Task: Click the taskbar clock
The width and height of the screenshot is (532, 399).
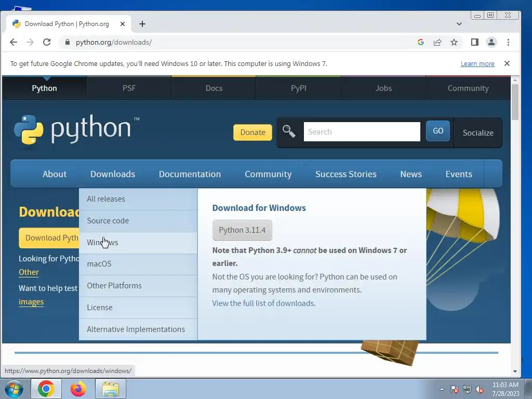Action: click(x=506, y=389)
